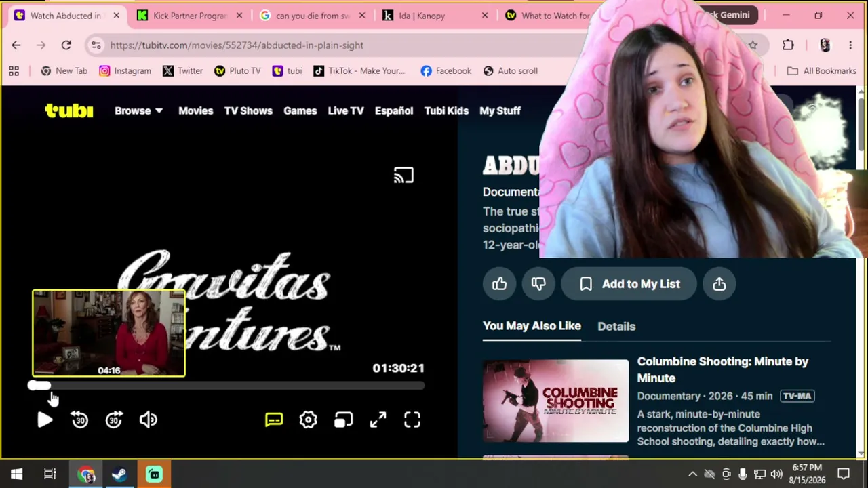Open the Chrome three-dot menu
Image resolution: width=868 pixels, height=488 pixels.
coord(850,45)
